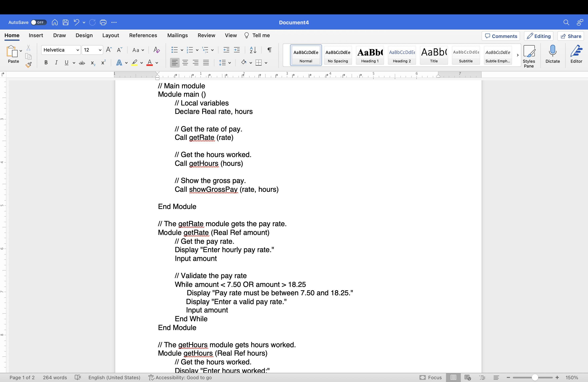Image resolution: width=588 pixels, height=382 pixels.
Task: Open the Helvetica font name dropdown
Action: tap(78, 50)
